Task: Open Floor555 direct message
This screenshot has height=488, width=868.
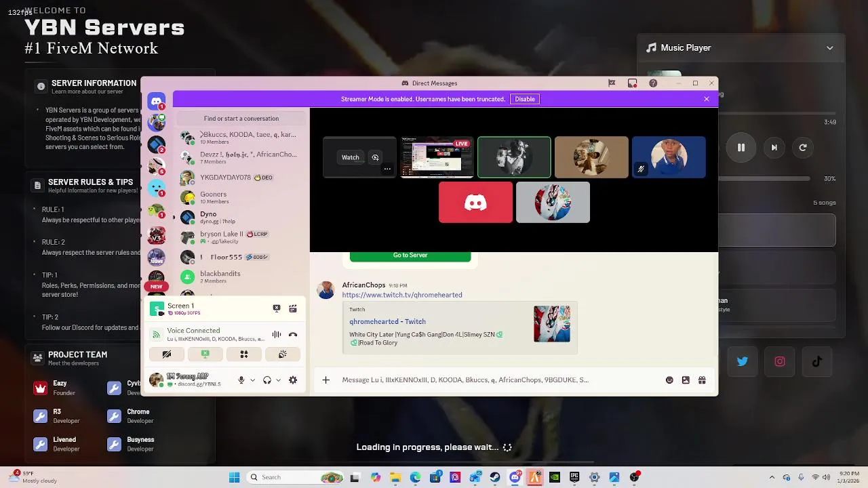Action: point(241,257)
